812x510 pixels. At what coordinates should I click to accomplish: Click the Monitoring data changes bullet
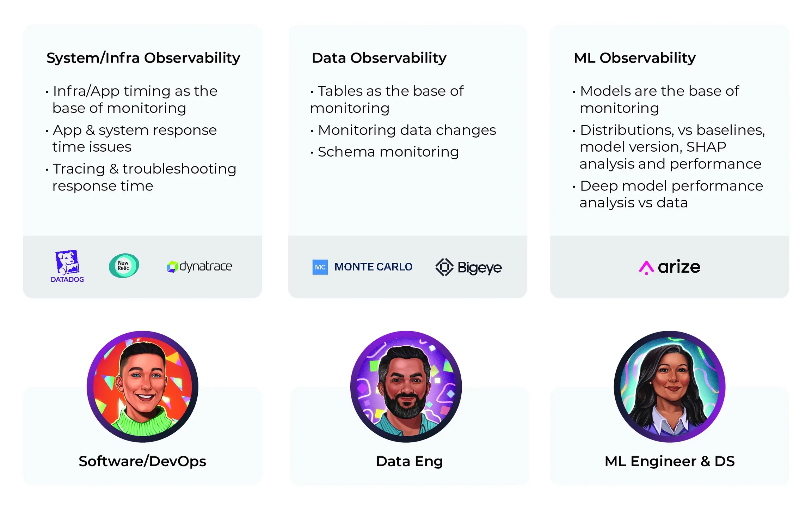pos(403,130)
